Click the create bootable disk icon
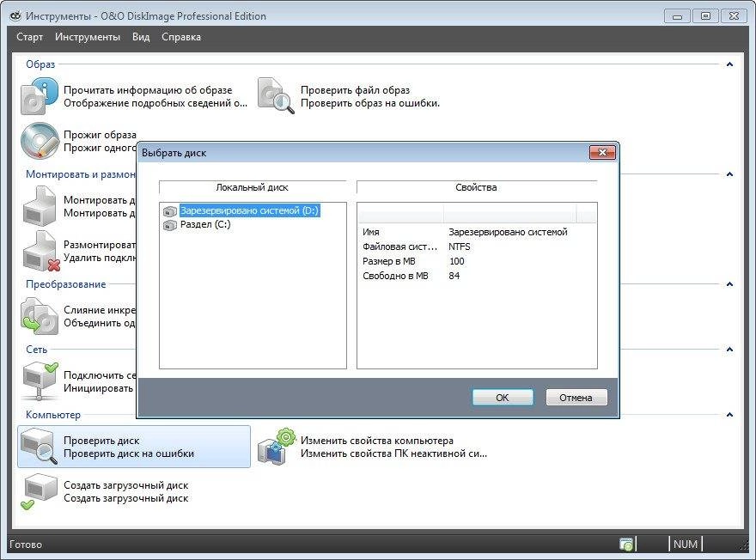756x560 pixels. tap(40, 491)
